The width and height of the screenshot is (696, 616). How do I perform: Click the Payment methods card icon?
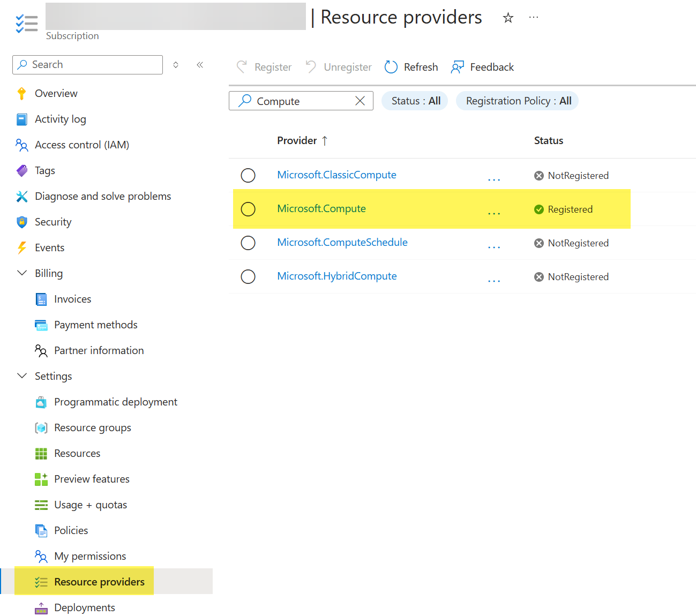click(x=41, y=325)
